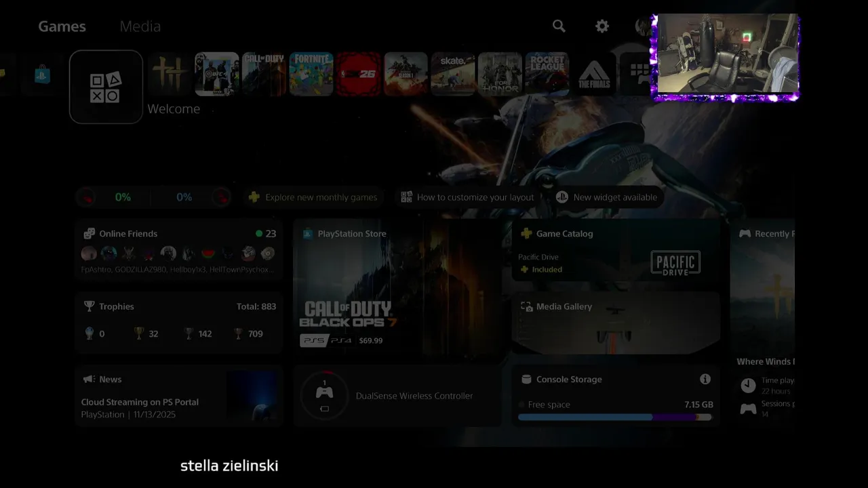Launch the NBA 2K26 game icon
This screenshot has height=488, width=868.
[x=359, y=74]
